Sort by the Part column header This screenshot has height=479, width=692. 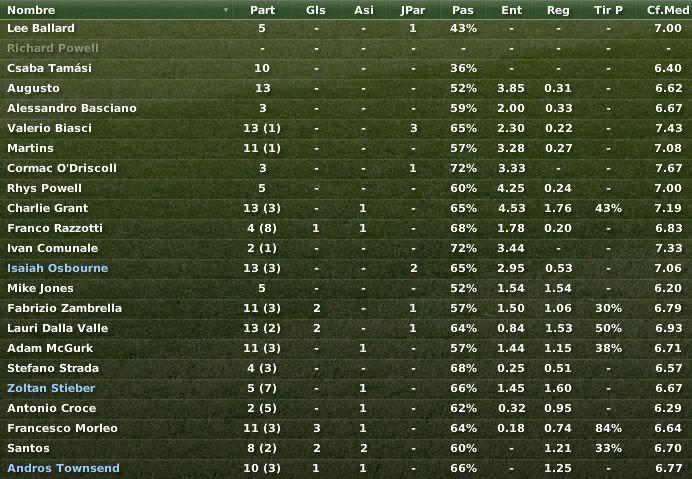262,10
